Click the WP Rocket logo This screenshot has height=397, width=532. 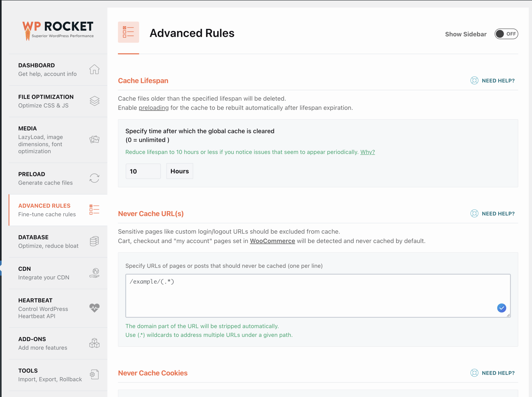point(58,31)
